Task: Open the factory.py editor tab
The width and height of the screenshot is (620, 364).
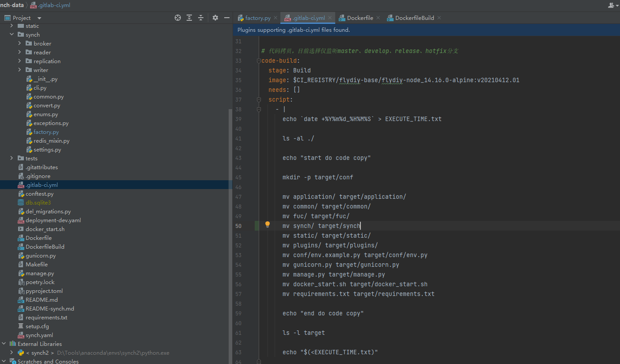Action: pyautogui.click(x=258, y=18)
